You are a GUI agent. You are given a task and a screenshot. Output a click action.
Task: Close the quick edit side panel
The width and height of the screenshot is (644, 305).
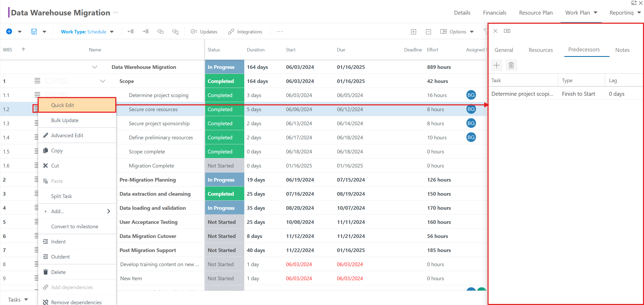tap(495, 31)
